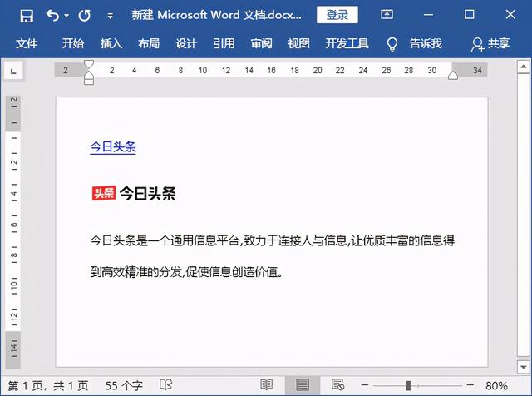Expand the undo history dropdown arrow
The width and height of the screenshot is (532, 396).
66,16
